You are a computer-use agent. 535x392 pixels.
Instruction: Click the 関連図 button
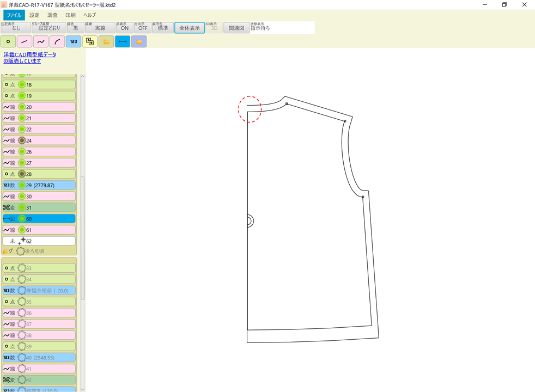(x=236, y=28)
